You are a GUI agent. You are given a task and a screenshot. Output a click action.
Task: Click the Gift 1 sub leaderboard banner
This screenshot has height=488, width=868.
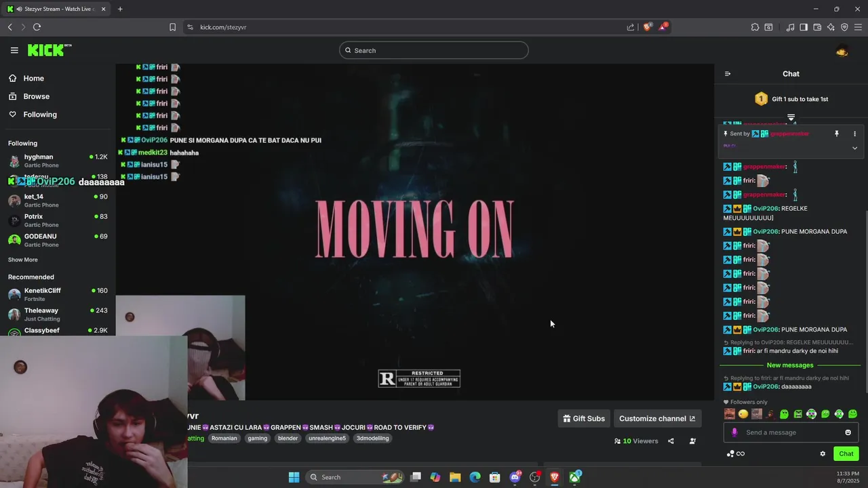[x=791, y=99]
